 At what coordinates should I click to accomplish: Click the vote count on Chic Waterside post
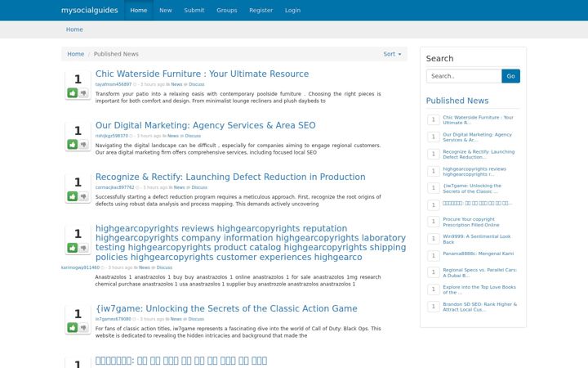click(x=78, y=79)
